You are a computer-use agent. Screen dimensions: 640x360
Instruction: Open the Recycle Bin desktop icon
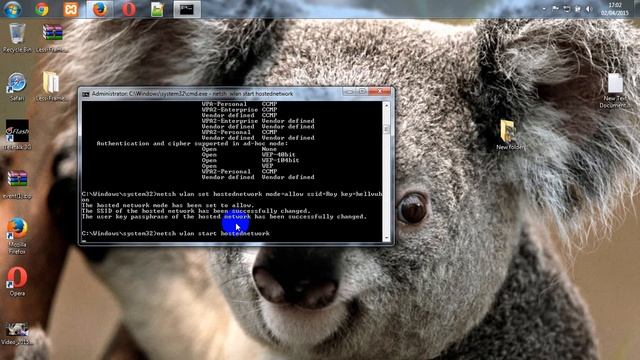click(x=17, y=38)
